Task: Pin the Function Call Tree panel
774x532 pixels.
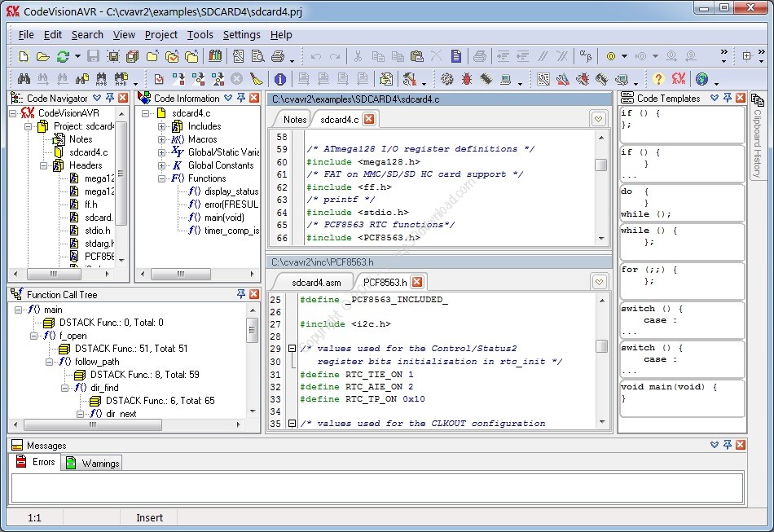Action: [241, 294]
